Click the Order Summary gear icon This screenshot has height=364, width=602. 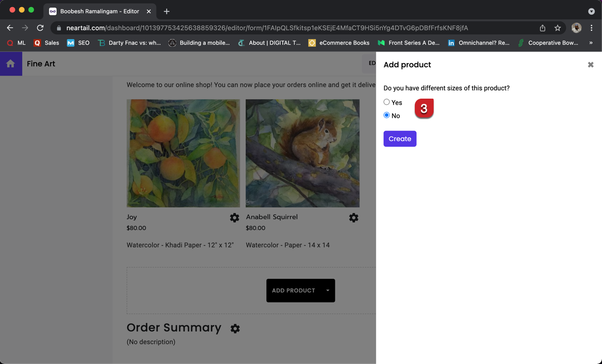pyautogui.click(x=235, y=328)
